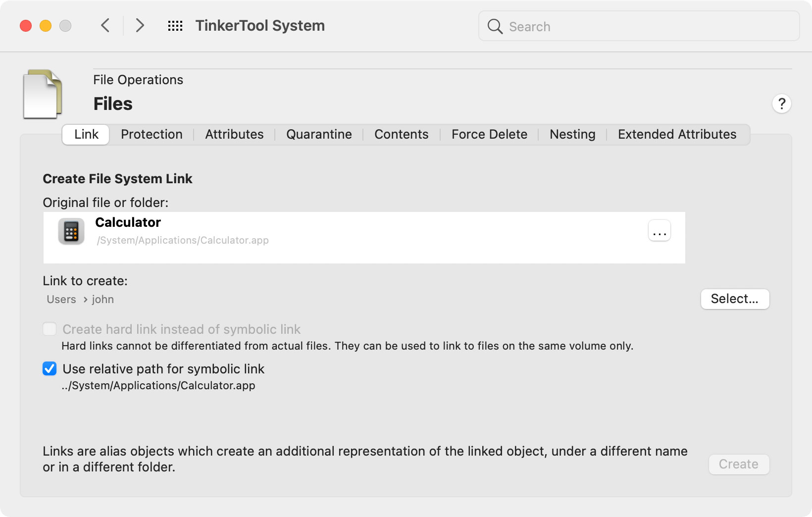Open the Force Delete tab
This screenshot has height=517, width=812.
(x=489, y=135)
